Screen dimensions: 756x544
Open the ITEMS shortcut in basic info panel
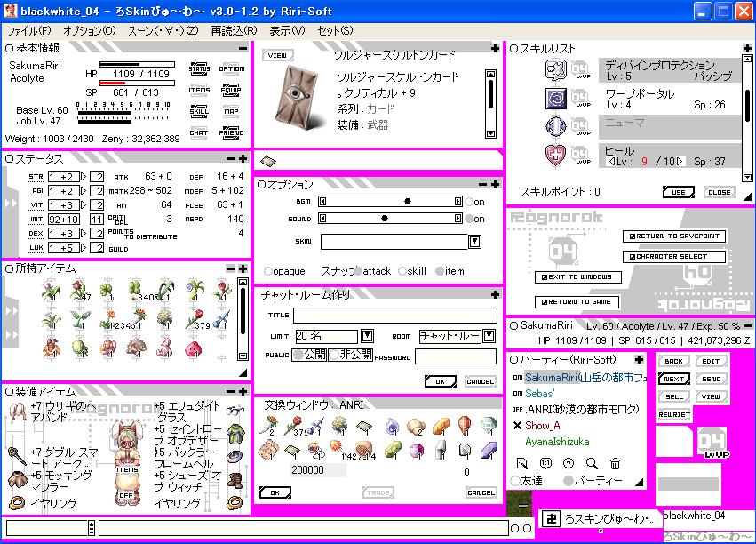point(199,90)
